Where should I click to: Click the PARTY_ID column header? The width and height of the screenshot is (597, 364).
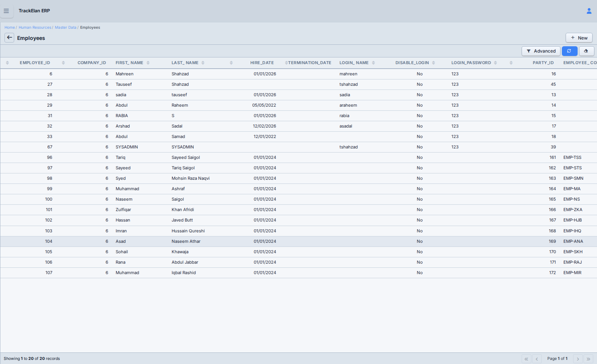point(543,63)
